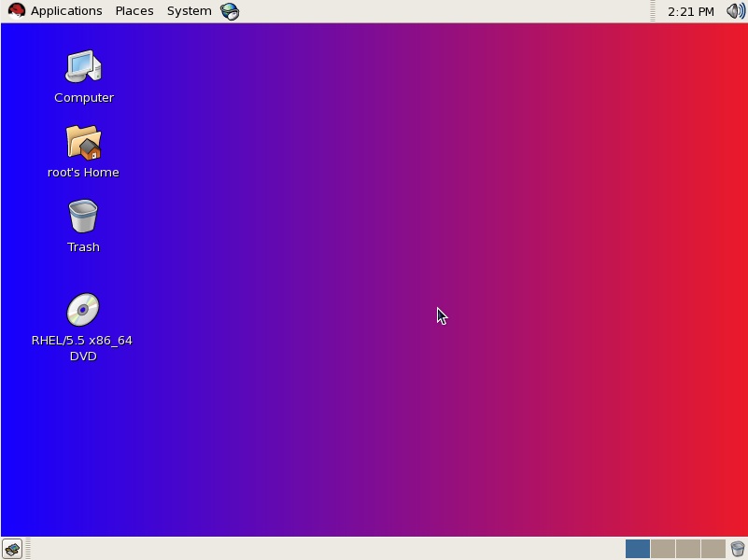Toggle the Show Desktop button in bottom-left corner
This screenshot has height=560, width=748.
pyautogui.click(x=14, y=549)
